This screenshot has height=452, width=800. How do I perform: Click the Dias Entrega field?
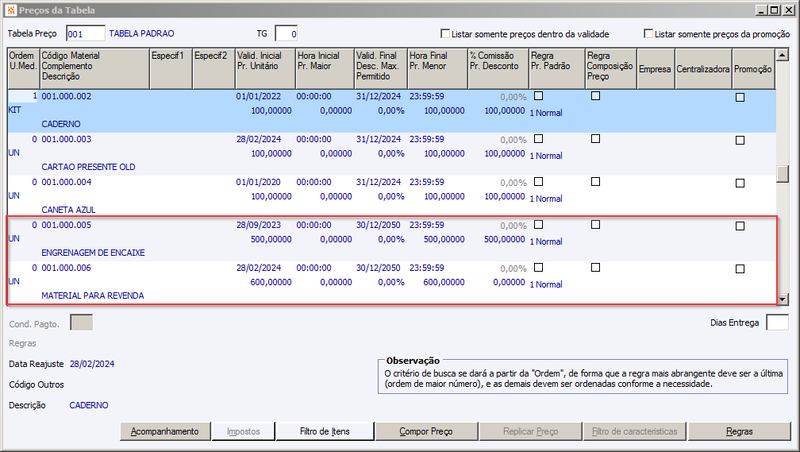pos(777,323)
